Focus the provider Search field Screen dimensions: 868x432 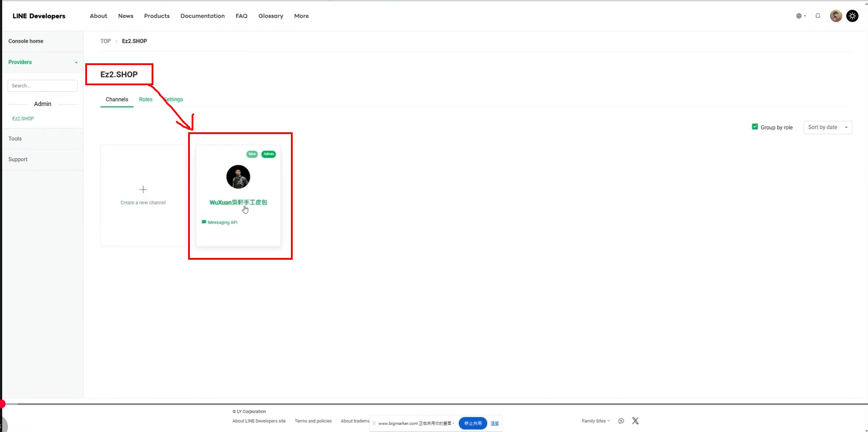[43, 86]
